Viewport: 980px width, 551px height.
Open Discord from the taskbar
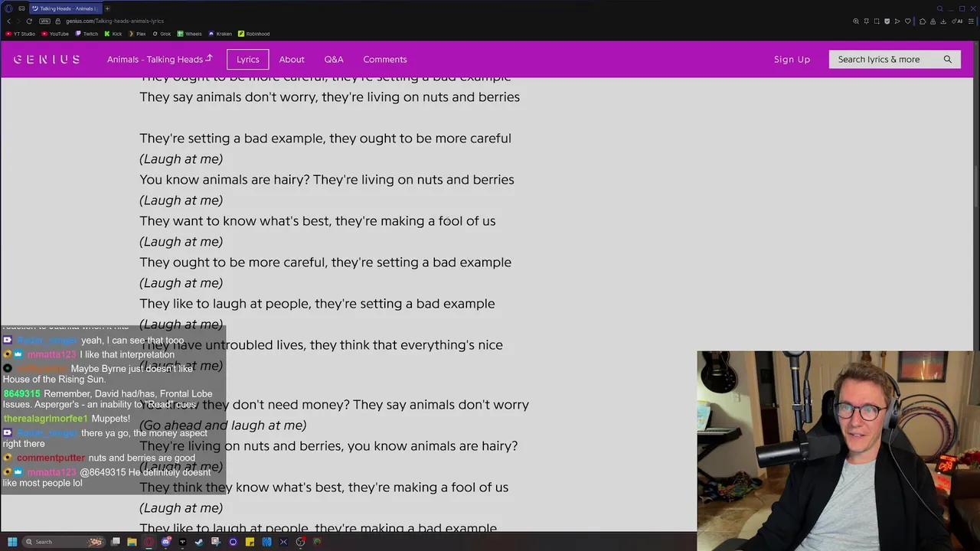[166, 542]
